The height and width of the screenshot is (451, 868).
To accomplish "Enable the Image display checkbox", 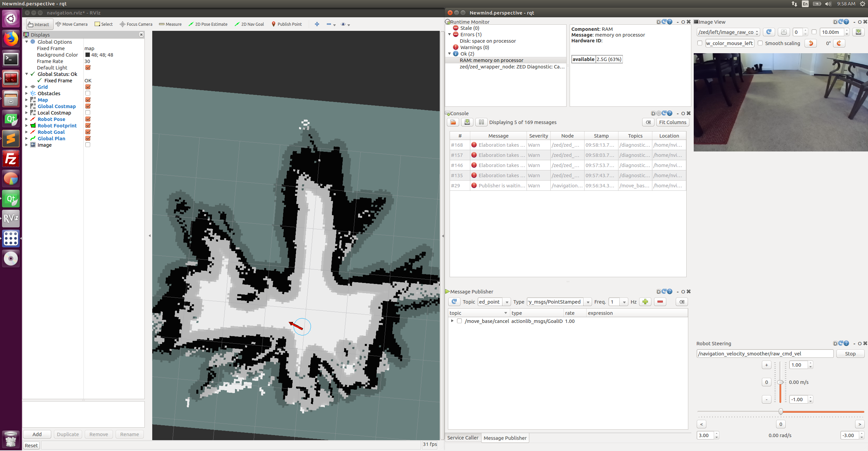I will point(88,145).
